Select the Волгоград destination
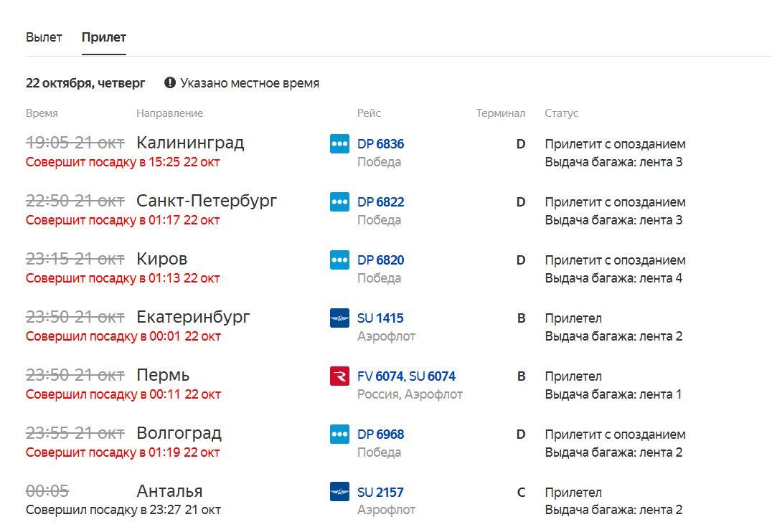The height and width of the screenshot is (532, 772). 179,433
